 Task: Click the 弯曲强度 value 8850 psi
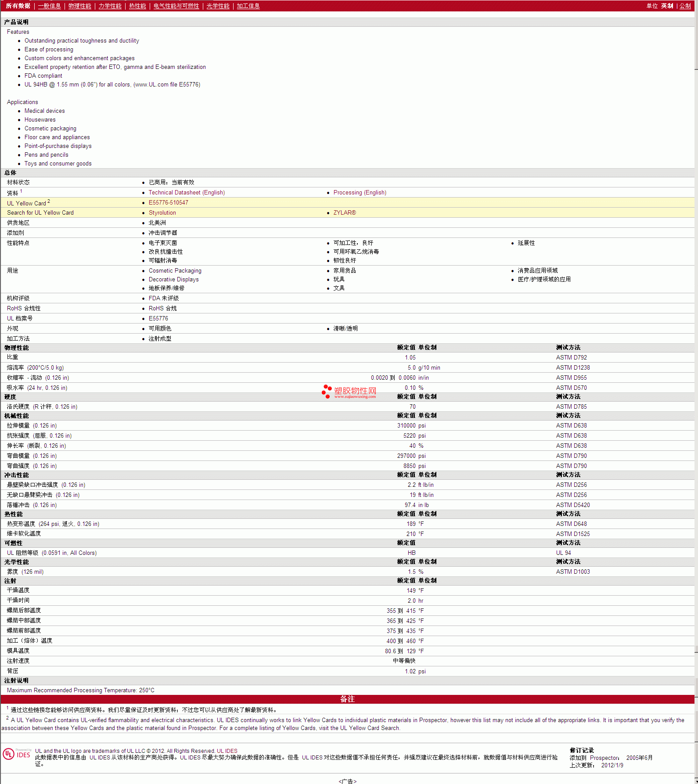click(414, 466)
